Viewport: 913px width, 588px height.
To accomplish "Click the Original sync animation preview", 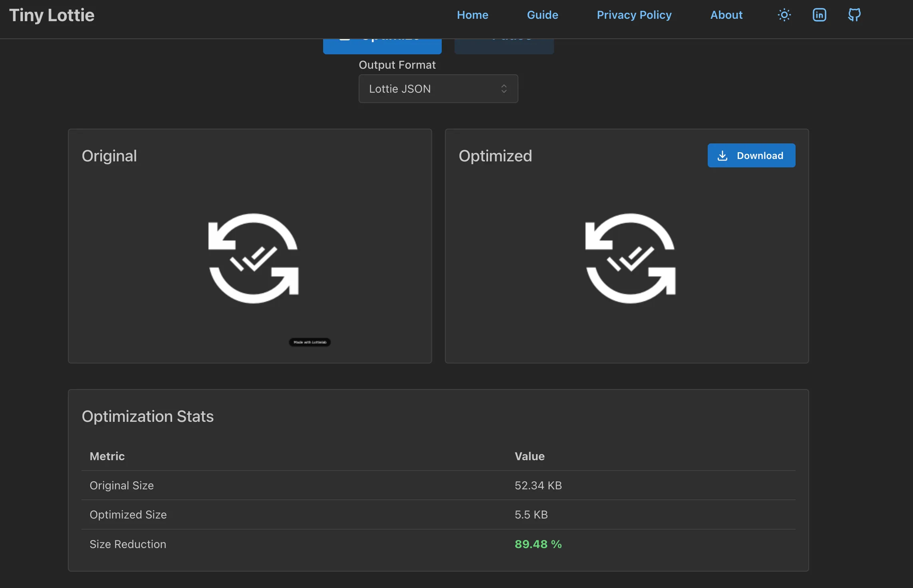I will [253, 258].
